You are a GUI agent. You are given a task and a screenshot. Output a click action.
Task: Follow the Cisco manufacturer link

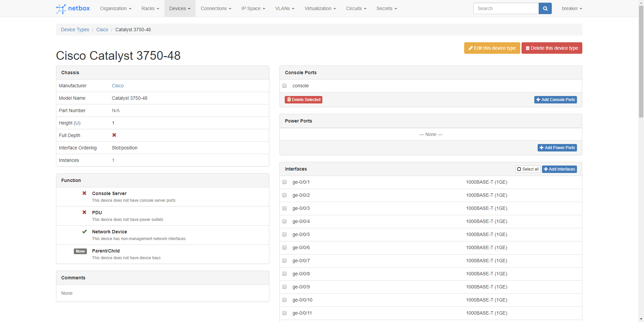(118, 86)
